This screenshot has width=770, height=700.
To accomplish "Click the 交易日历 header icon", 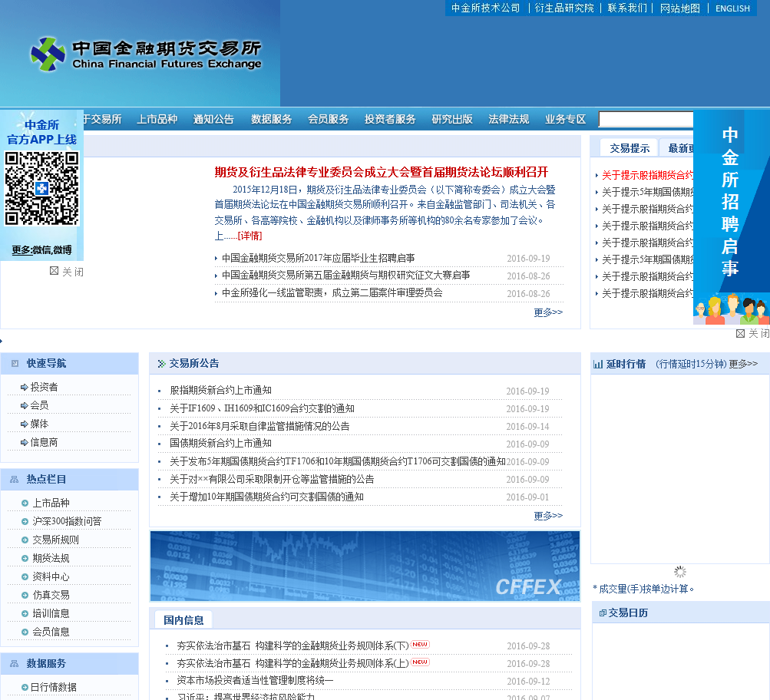I will click(x=603, y=613).
